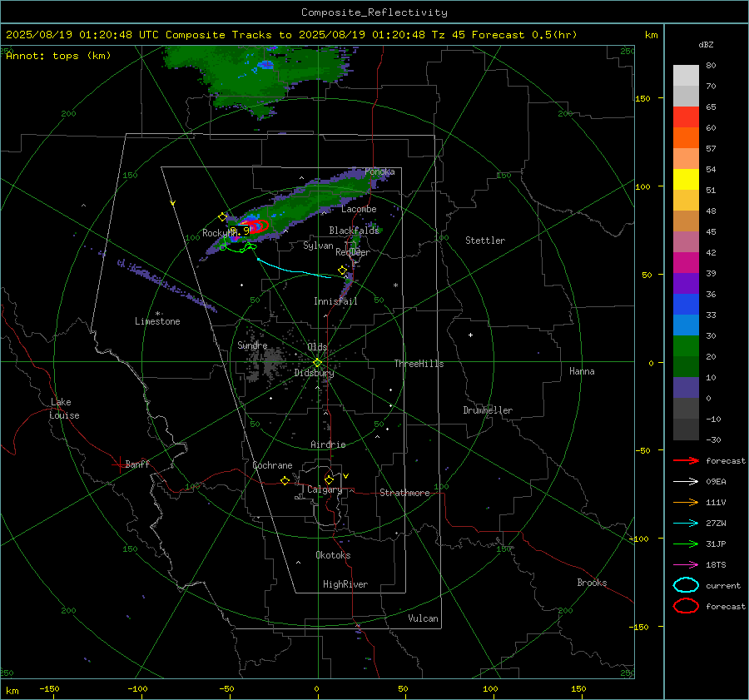Viewport: 749px width, 700px height.
Task: Click the Calgary city label
Action: coord(325,489)
